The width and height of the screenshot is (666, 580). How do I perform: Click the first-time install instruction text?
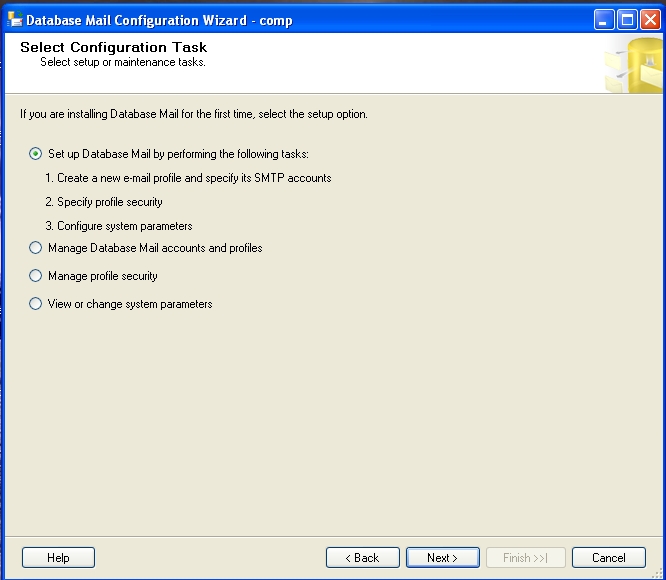[x=194, y=114]
